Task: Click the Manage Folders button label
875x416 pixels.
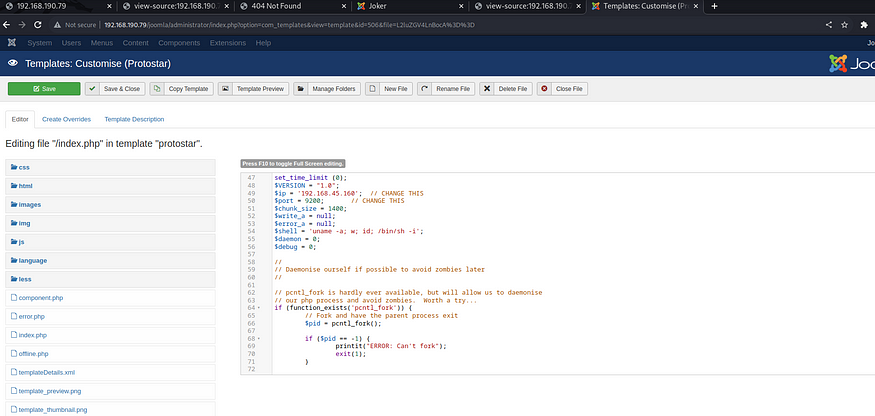Action: tap(334, 89)
